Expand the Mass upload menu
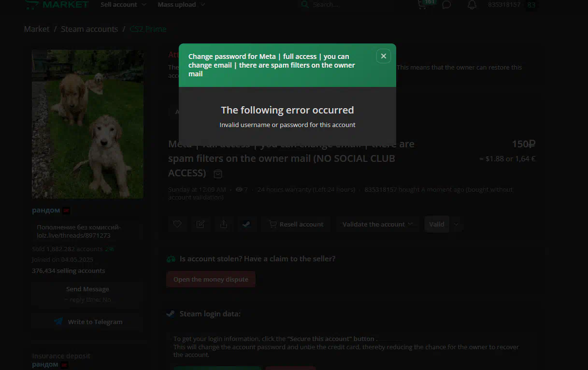The height and width of the screenshot is (370, 588). [x=181, y=5]
